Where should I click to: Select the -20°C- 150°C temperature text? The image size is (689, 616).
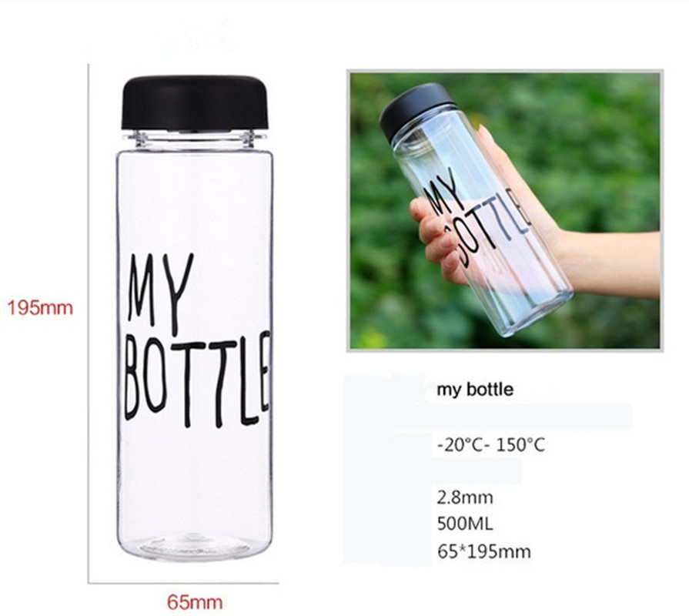coord(491,445)
